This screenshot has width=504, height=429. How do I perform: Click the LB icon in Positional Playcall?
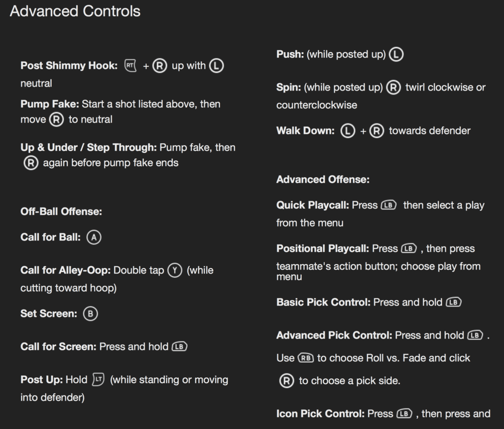pos(409,248)
